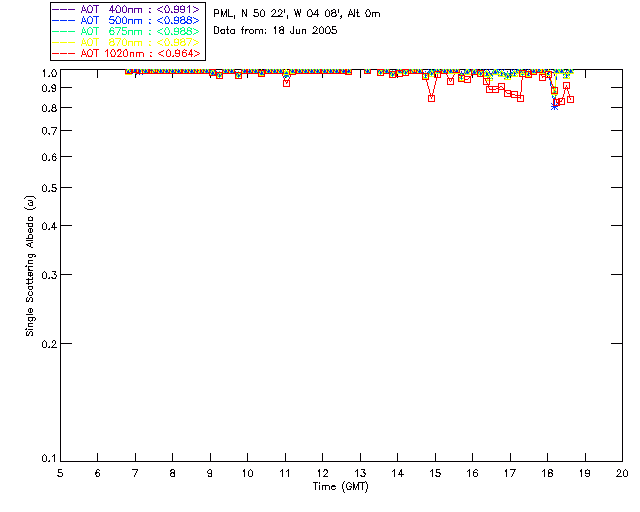Viewport: 640px width, 512px height.
Task: Click the AOT 400nm legend entry
Action: pyautogui.click(x=127, y=9)
